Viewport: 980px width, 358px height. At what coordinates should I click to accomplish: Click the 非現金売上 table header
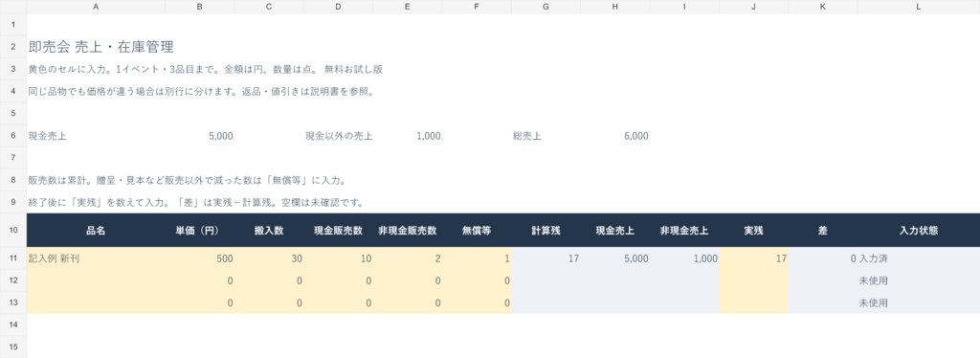(x=684, y=231)
